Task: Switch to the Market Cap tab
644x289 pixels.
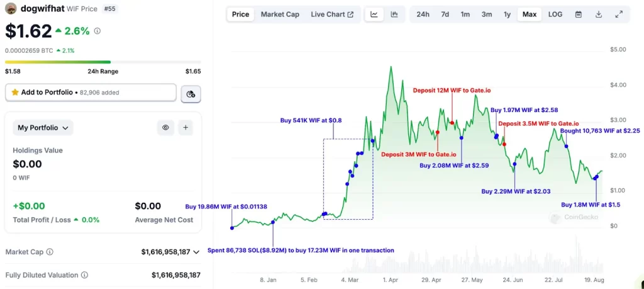Action: [280, 14]
